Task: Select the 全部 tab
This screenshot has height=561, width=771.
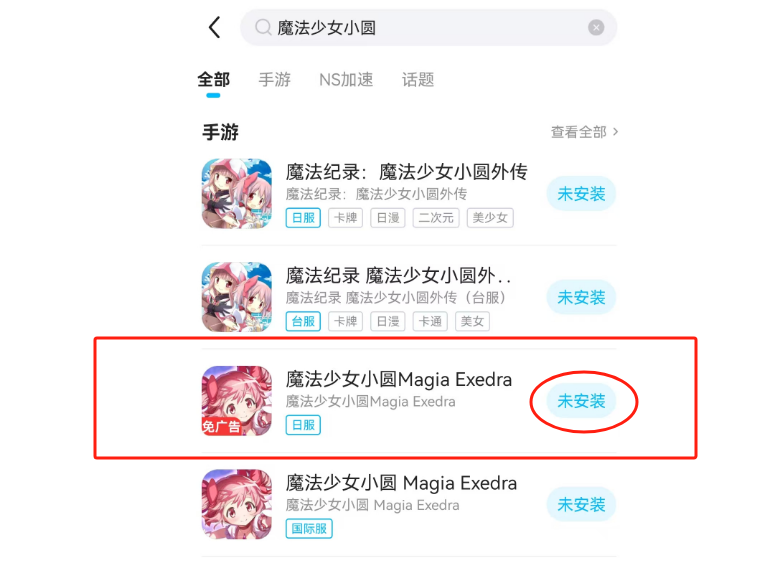Action: (213, 80)
